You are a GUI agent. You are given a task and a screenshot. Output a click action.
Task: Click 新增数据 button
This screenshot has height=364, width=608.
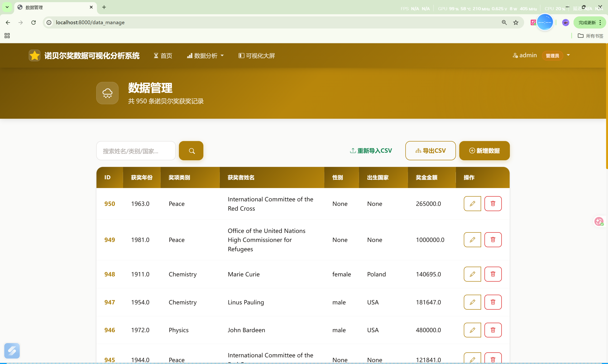pos(484,151)
